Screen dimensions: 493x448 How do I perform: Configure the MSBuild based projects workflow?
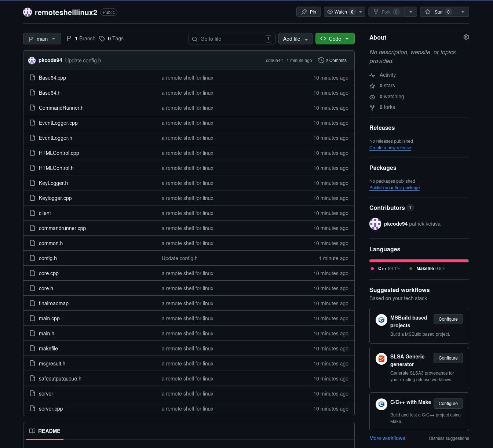click(x=448, y=319)
